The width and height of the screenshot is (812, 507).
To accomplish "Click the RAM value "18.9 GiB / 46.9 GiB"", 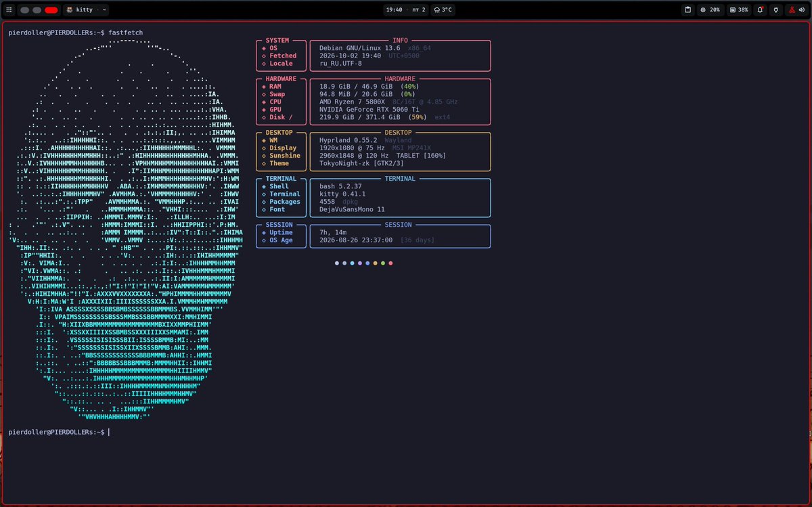I will coord(356,87).
